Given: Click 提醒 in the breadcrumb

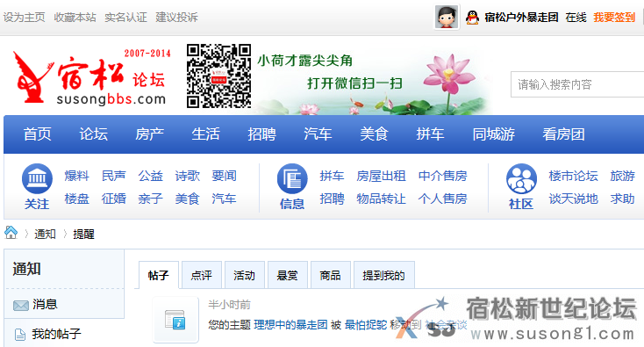Looking at the screenshot, I should 83,235.
